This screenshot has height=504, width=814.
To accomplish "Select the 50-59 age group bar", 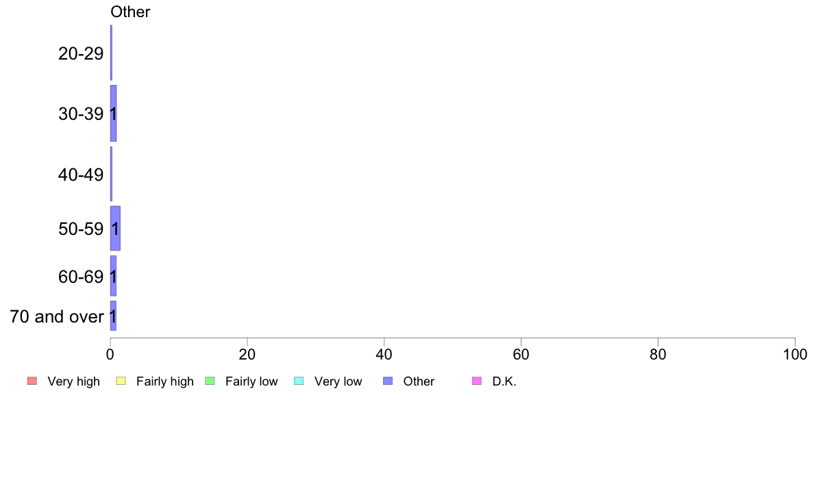I will coord(115,229).
